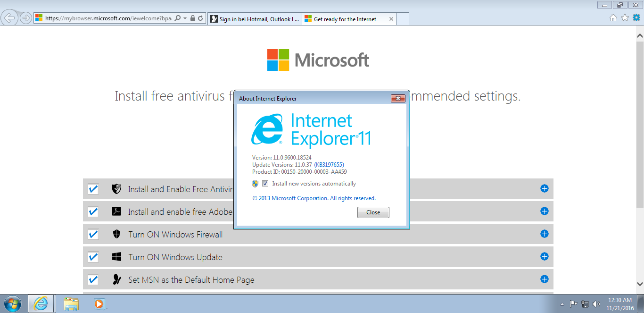Uncheck Install and enable free Adobe checkbox
Image resolution: width=644 pixels, height=313 pixels.
(93, 211)
